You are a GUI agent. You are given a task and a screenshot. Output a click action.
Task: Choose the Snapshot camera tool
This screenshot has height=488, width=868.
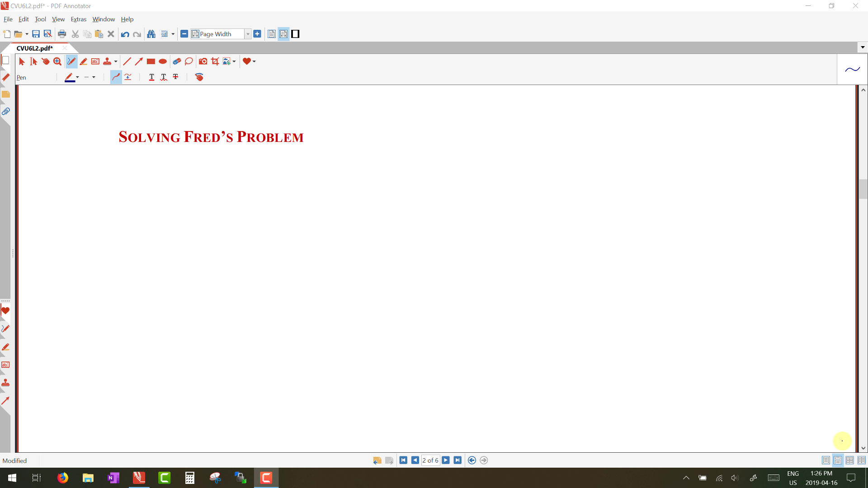(x=203, y=61)
